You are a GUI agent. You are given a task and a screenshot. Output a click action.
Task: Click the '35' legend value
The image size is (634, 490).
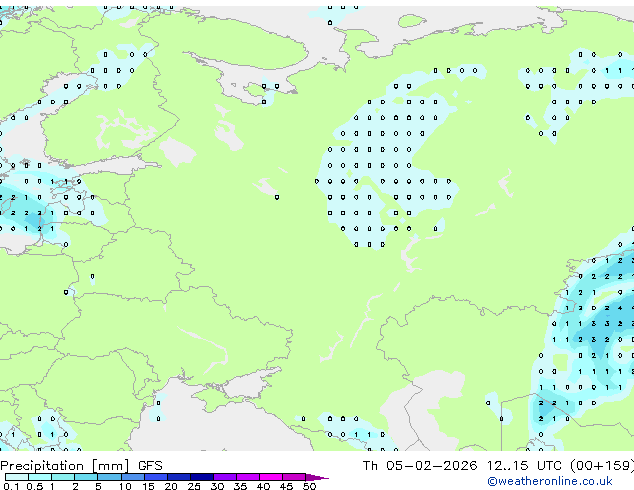pos(240,486)
